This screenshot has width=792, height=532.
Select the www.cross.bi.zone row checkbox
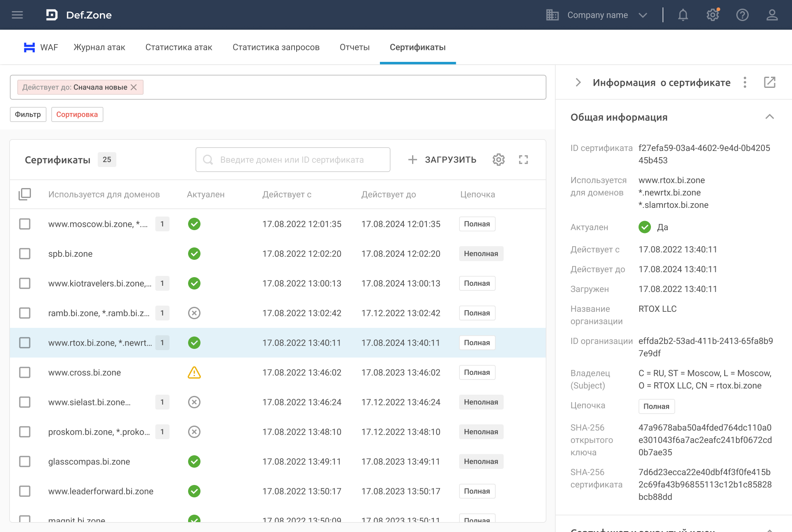25,372
